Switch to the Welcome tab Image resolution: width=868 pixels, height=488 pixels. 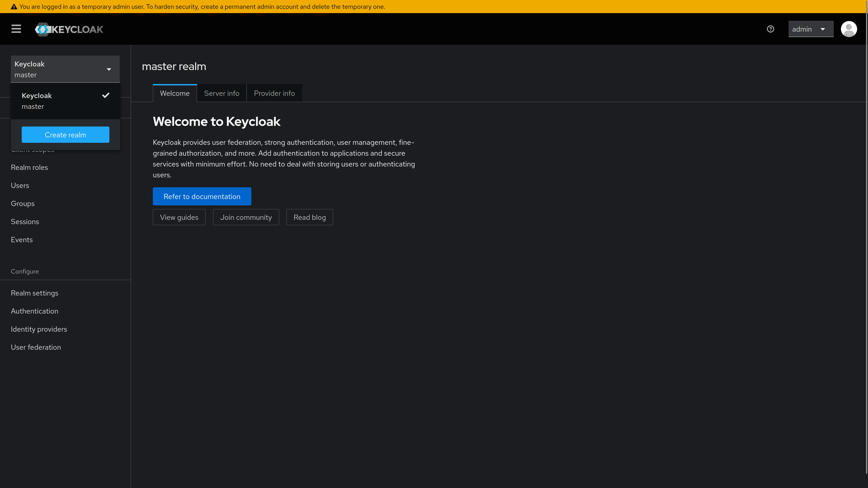pos(175,93)
